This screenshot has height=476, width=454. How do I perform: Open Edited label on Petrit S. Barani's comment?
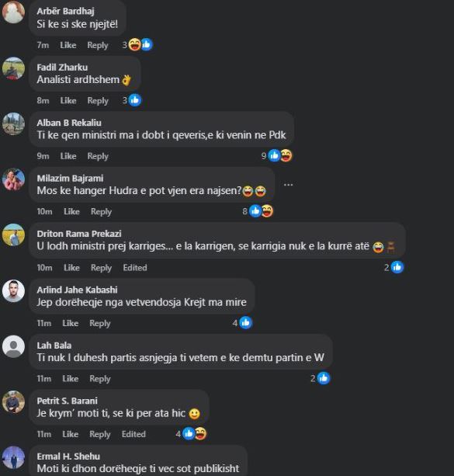[x=133, y=434]
